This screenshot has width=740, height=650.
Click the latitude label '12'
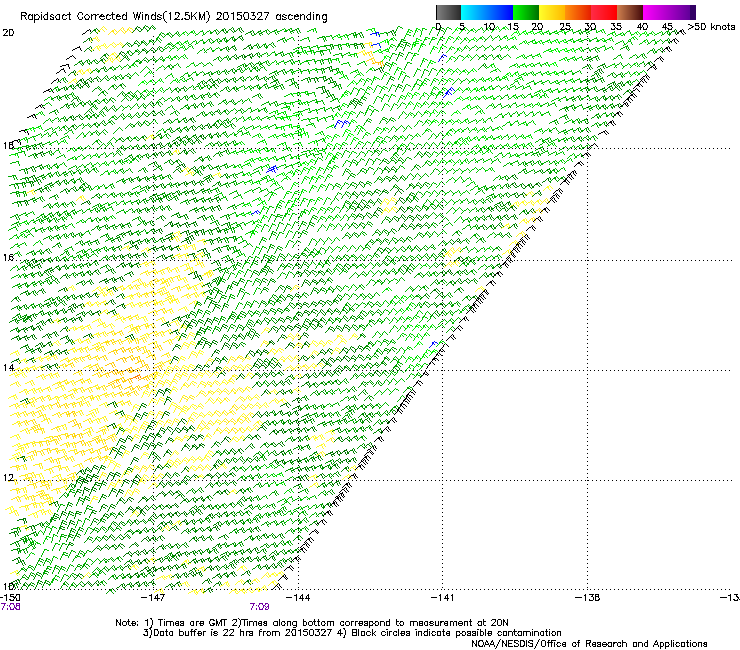pyautogui.click(x=8, y=478)
